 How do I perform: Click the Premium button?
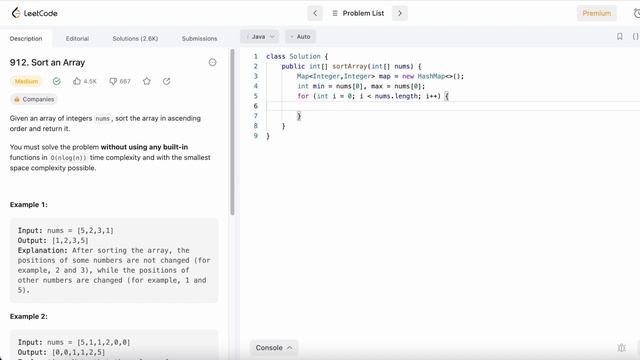[596, 13]
